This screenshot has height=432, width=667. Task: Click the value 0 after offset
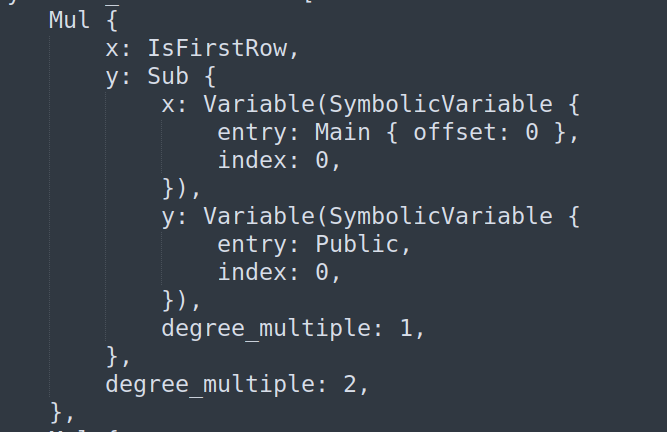click(x=532, y=132)
